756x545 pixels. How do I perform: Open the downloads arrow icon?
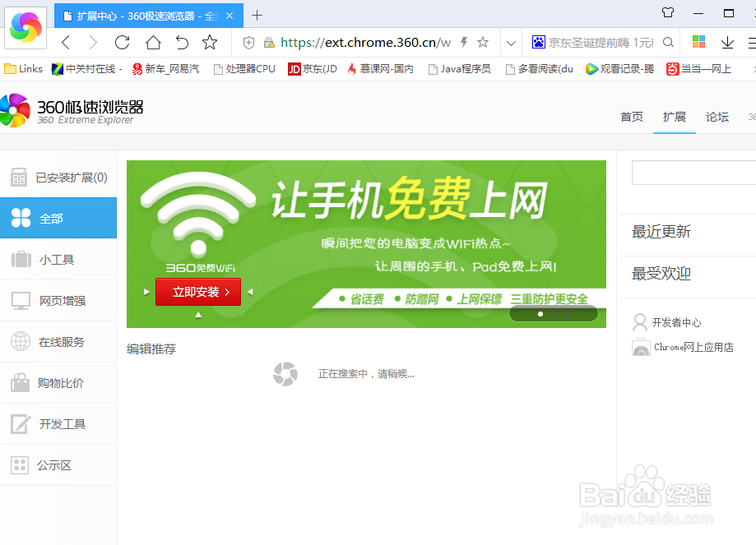(727, 43)
